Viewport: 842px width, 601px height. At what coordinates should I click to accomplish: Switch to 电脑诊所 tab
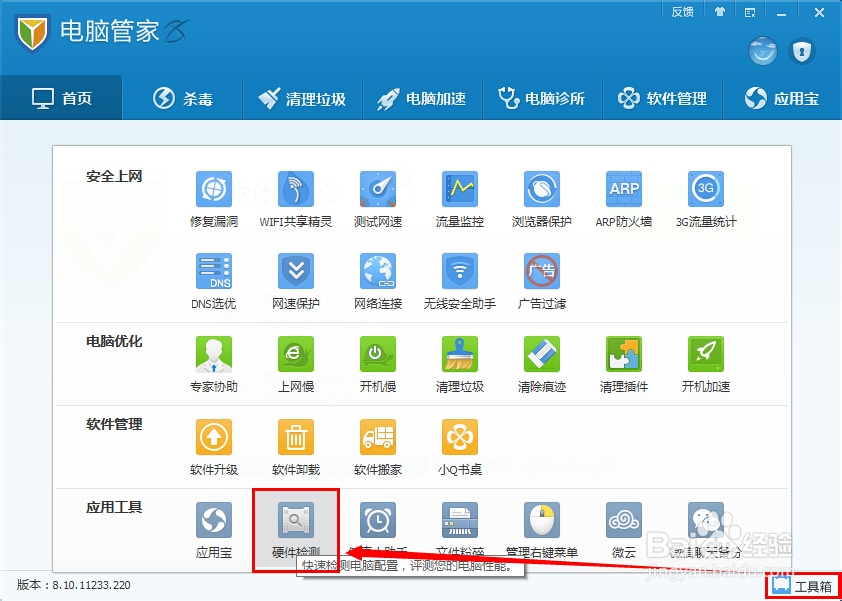coord(542,98)
